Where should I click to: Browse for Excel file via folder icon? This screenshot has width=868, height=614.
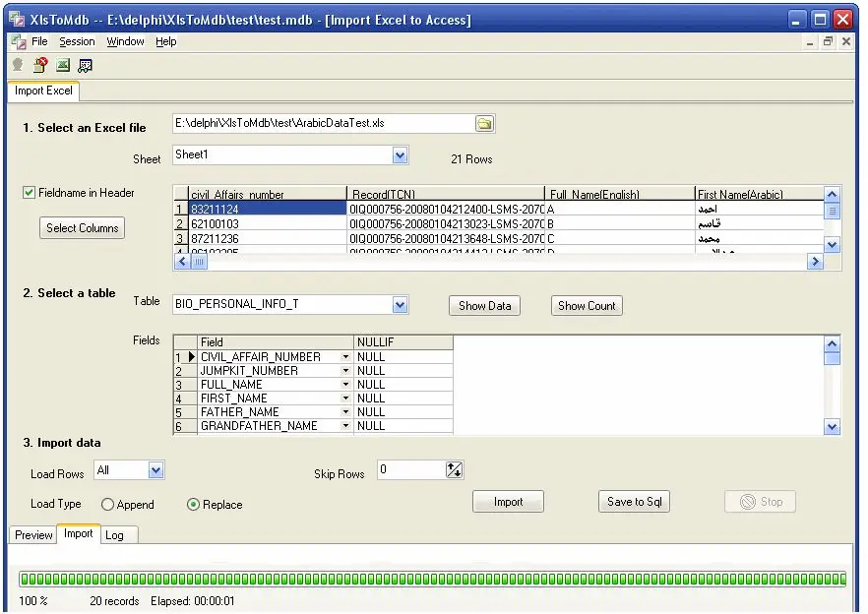[x=484, y=124]
